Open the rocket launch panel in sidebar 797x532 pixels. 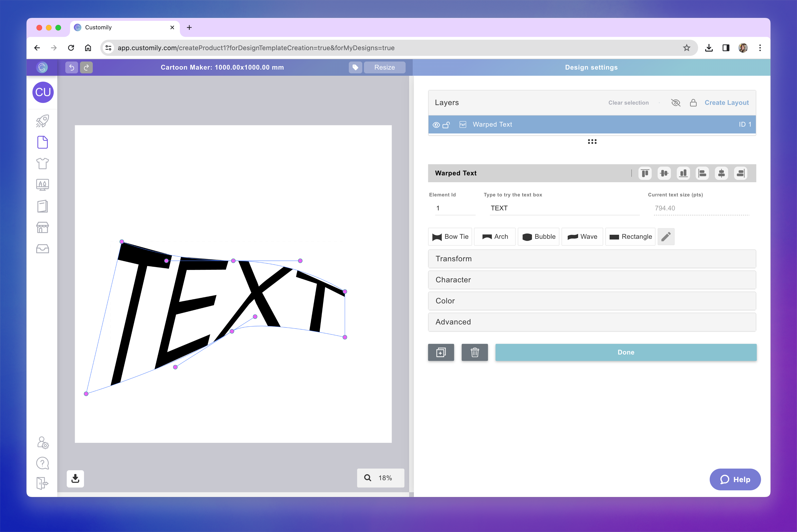(42, 121)
